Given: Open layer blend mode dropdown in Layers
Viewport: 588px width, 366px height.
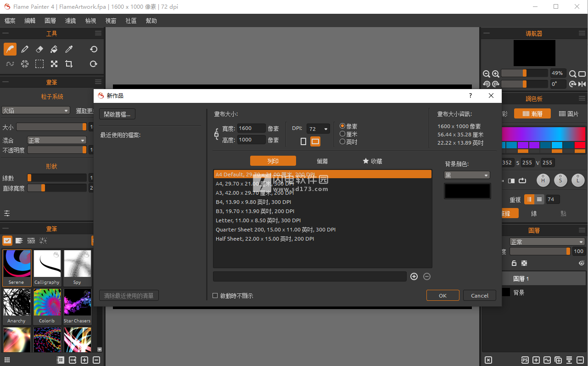Looking at the screenshot, I should [x=547, y=242].
